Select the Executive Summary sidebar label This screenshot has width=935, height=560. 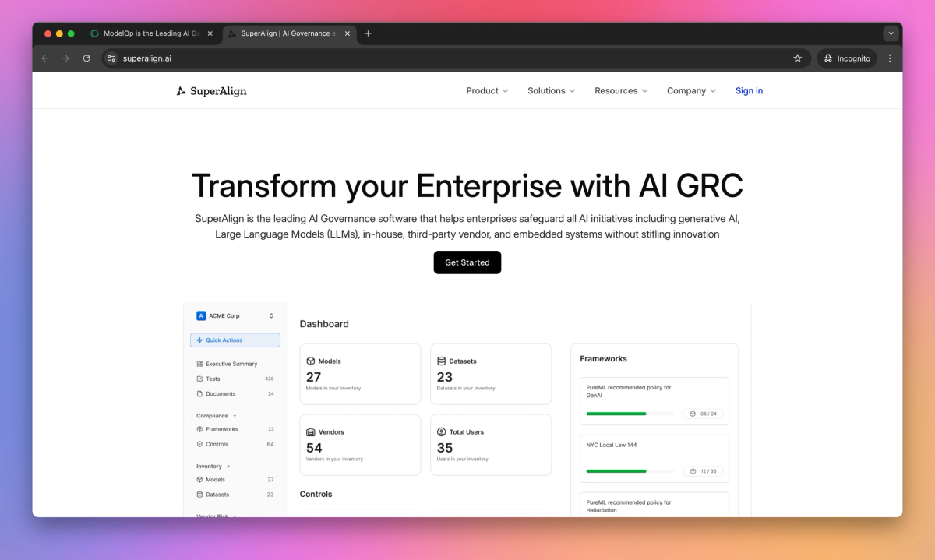pos(231,364)
